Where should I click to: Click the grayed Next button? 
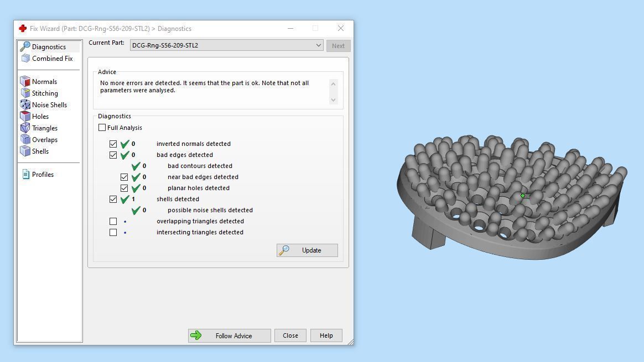339,45
